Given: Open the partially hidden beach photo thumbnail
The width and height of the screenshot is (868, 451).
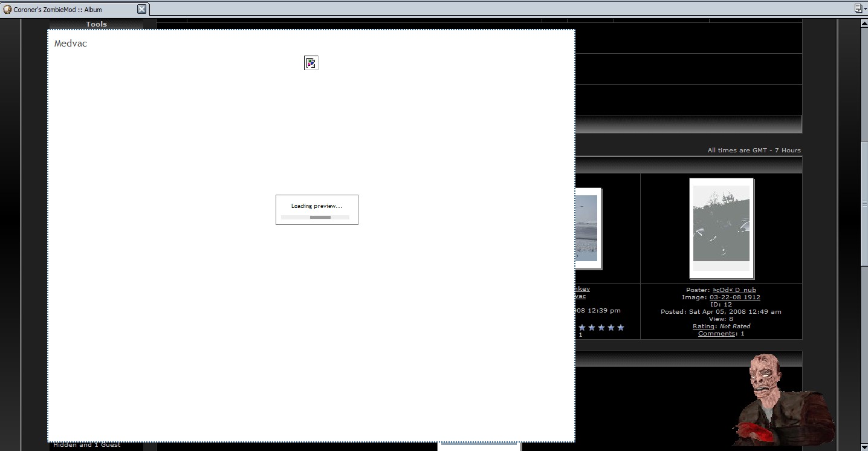Looking at the screenshot, I should coord(587,228).
